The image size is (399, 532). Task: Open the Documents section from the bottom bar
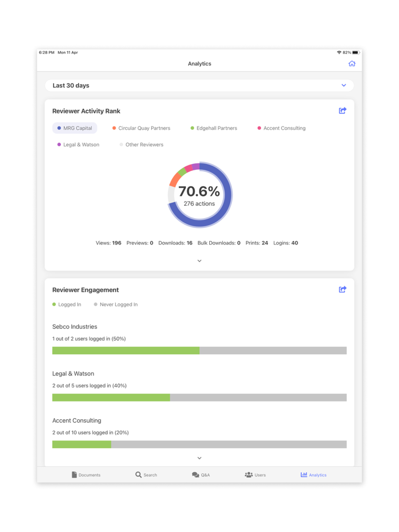tap(86, 474)
